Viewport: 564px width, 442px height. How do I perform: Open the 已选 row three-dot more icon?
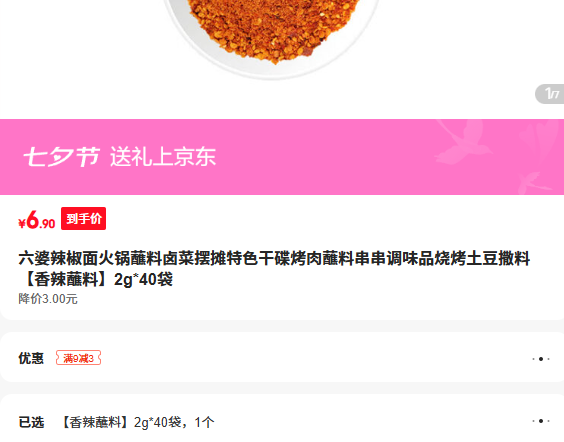click(x=541, y=421)
